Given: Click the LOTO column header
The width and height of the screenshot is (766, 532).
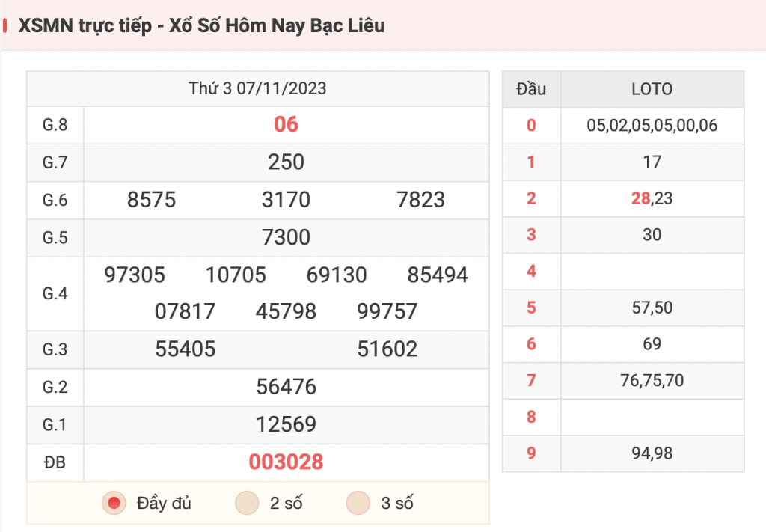Looking at the screenshot, I should pos(652,89).
